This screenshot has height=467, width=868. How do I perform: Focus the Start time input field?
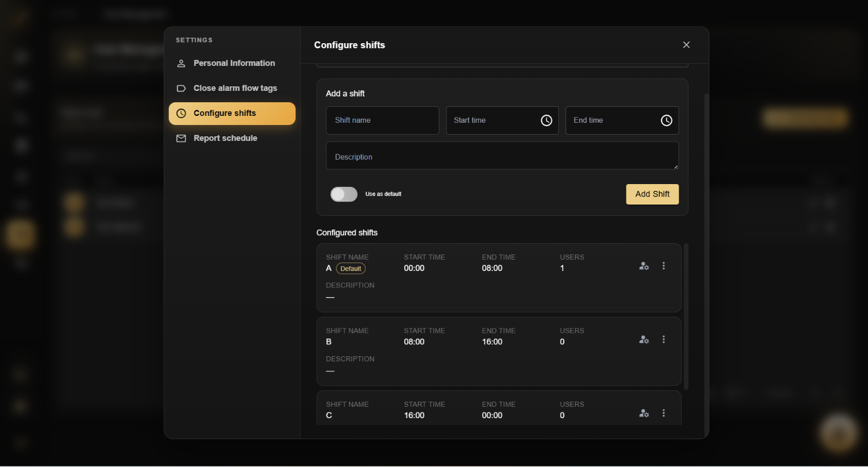[x=502, y=120]
